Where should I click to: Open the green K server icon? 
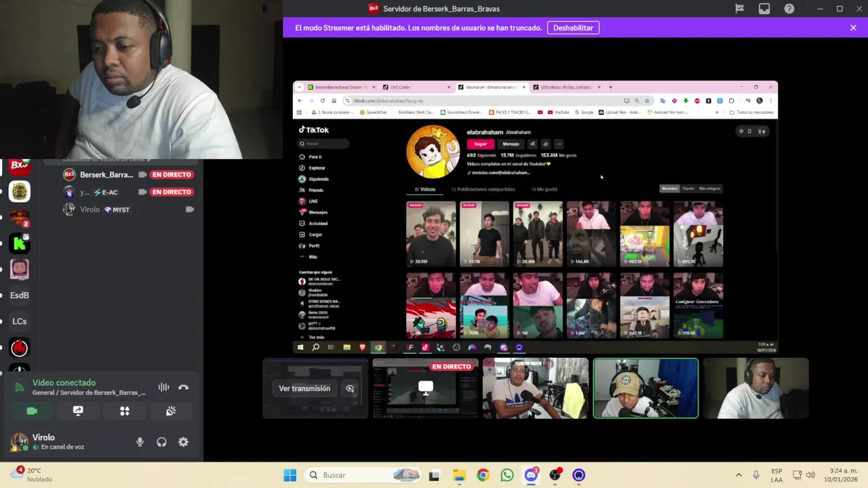pos(20,243)
